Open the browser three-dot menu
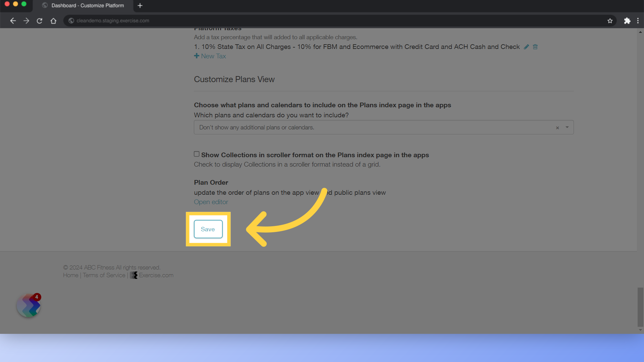This screenshot has width=644, height=362. tap(638, 21)
